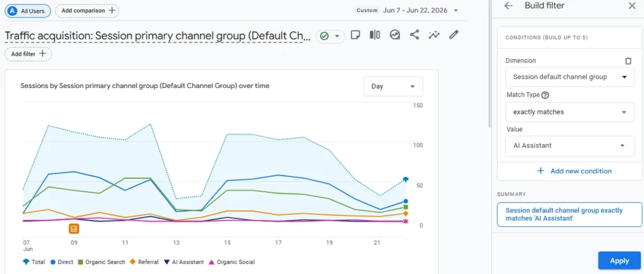This screenshot has height=274, width=644.
Task: Open the exactly matches match type dropdown
Action: 570,112
